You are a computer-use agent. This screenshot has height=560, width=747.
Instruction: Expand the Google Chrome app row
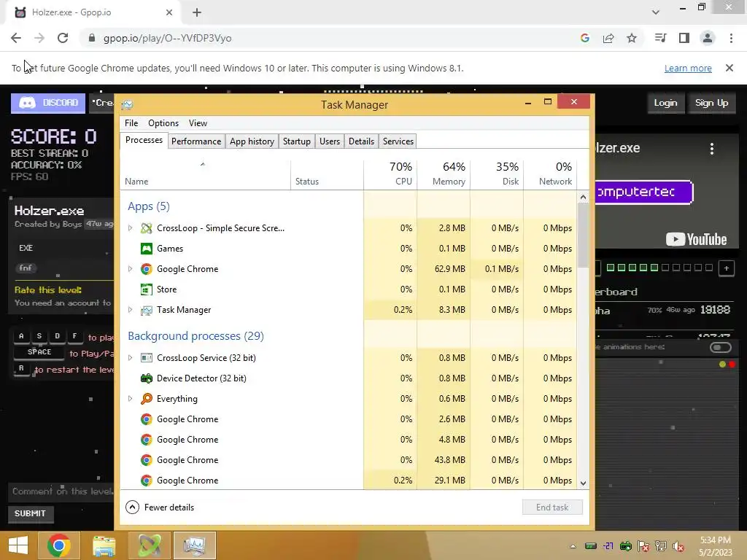(x=130, y=269)
